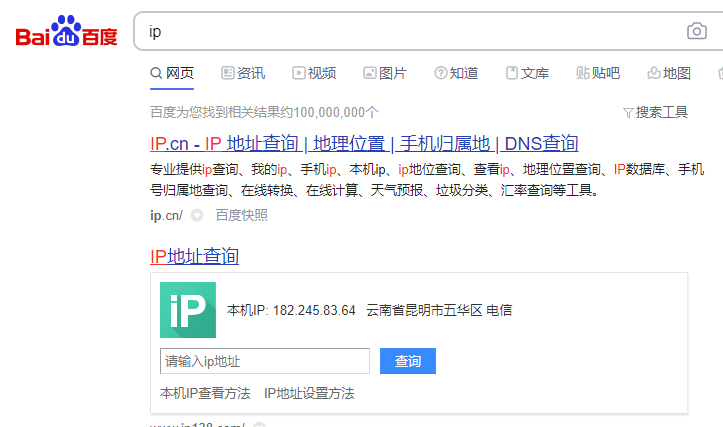The image size is (723, 427).
Task: Open the 贴吧 tab
Action: click(598, 73)
